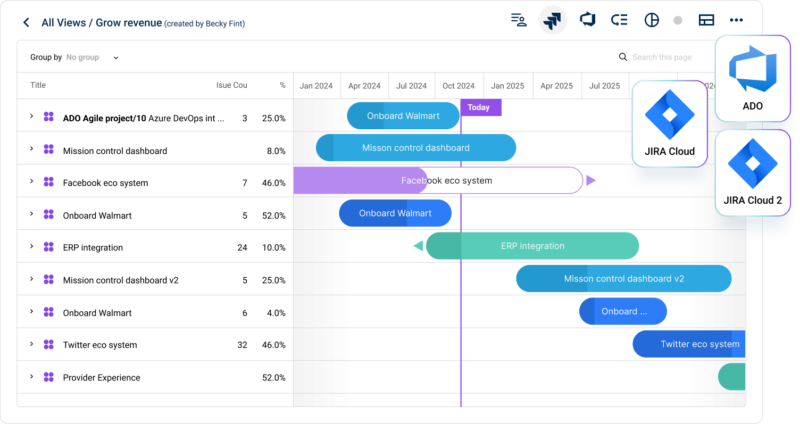
Task: Click green arrow left of ERP integration bar
Action: [418, 246]
